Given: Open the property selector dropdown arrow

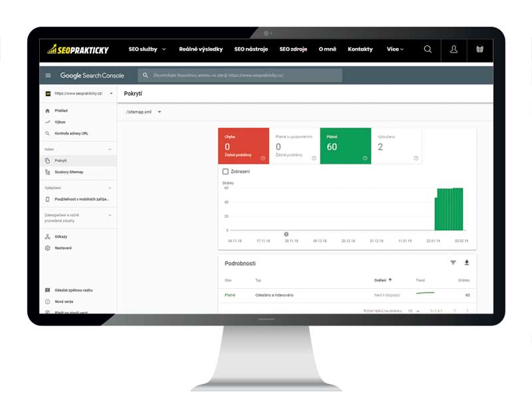Looking at the screenshot, I should [111, 93].
